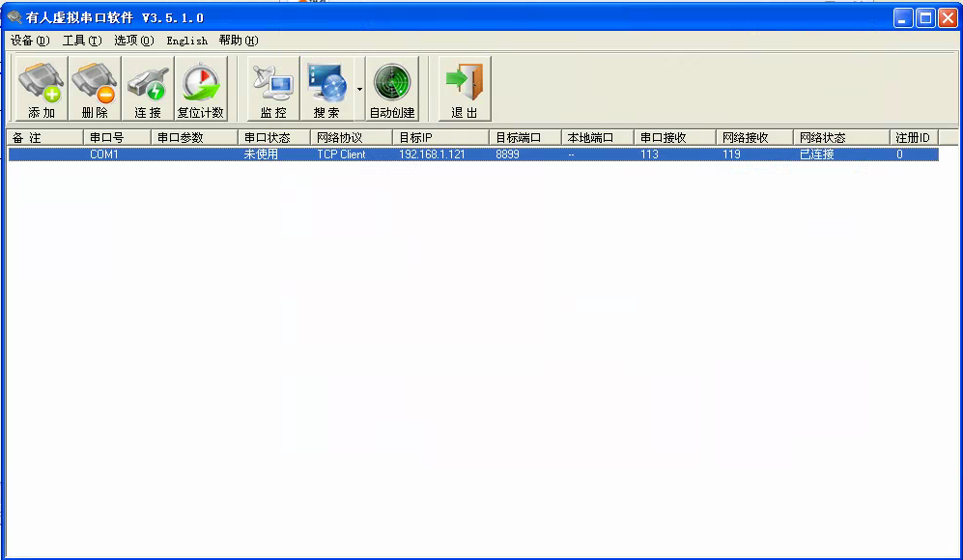Click the 113 serial receive value
Screen dimensions: 963x560
pos(650,154)
